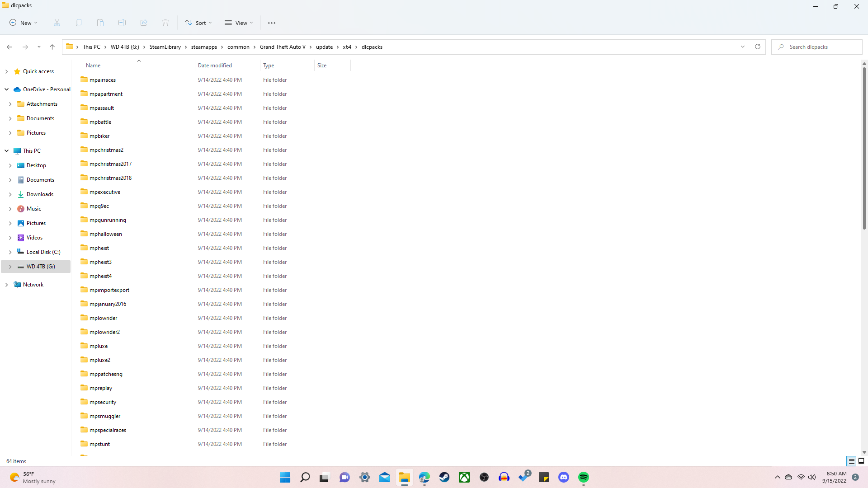Go up one folder level arrow

tap(52, 47)
